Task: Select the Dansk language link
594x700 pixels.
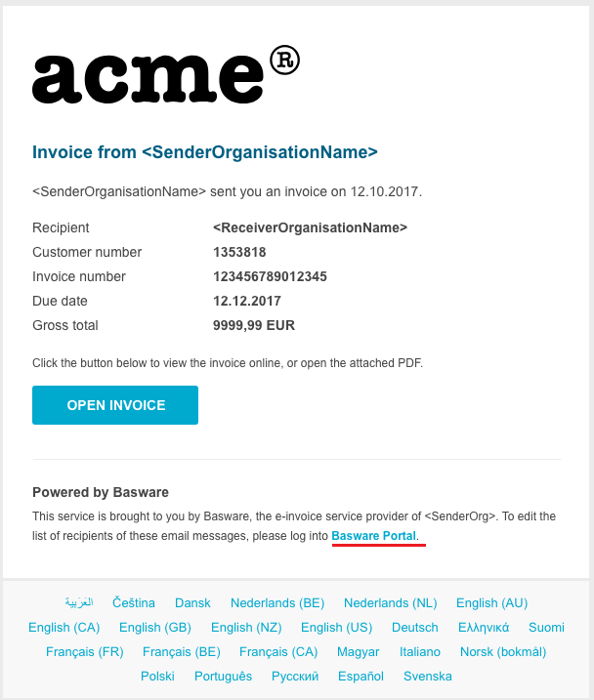Action: coord(192,603)
